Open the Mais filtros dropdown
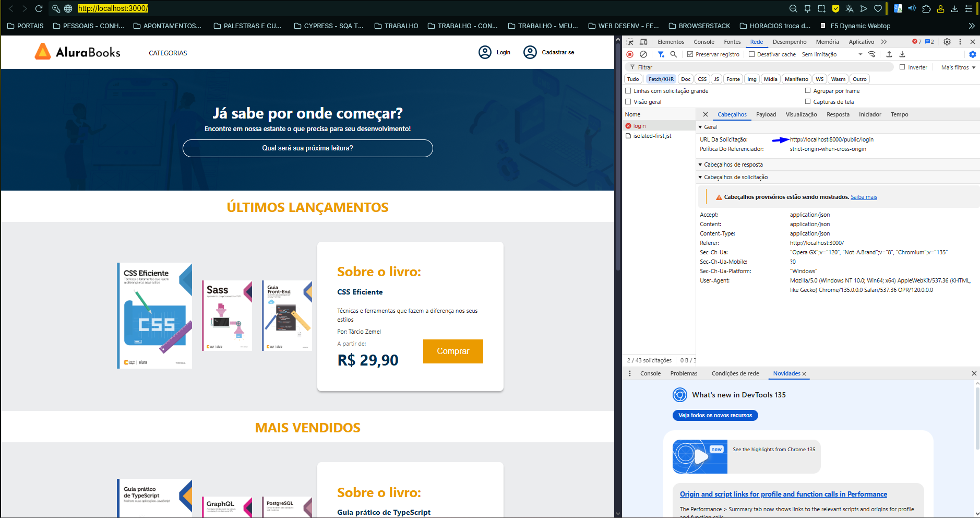This screenshot has width=980, height=518. (958, 67)
